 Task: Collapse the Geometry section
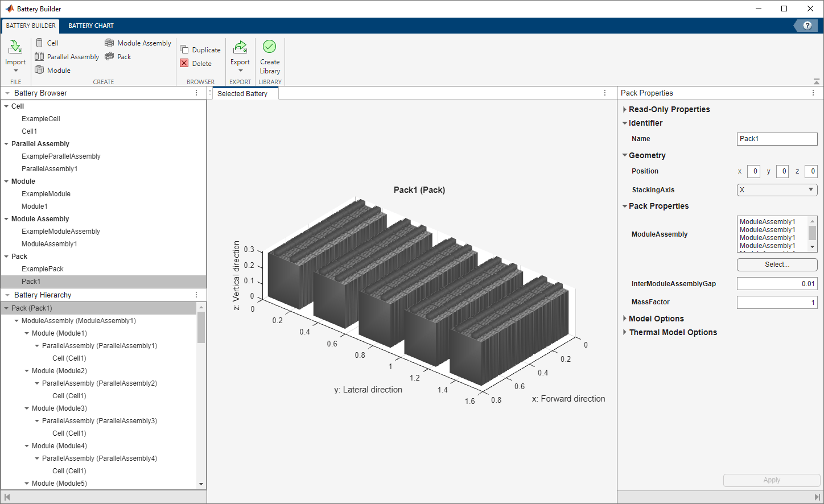(625, 155)
